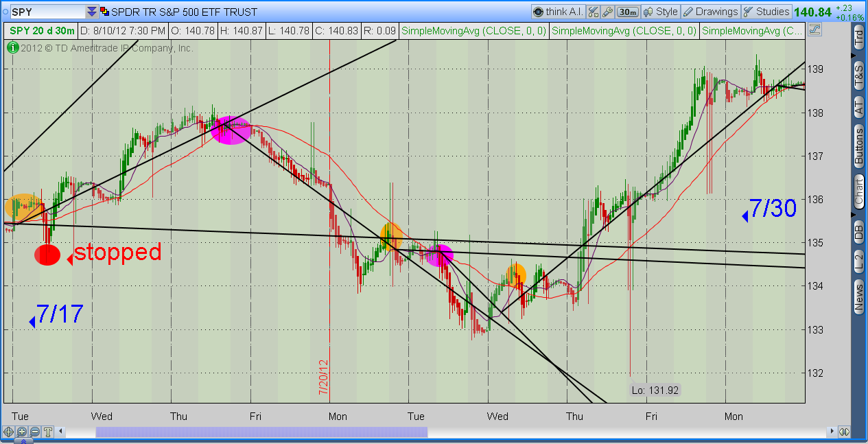The width and height of the screenshot is (868, 444).
Task: Open the symbol selector dropdown arrow
Action: 91,12
